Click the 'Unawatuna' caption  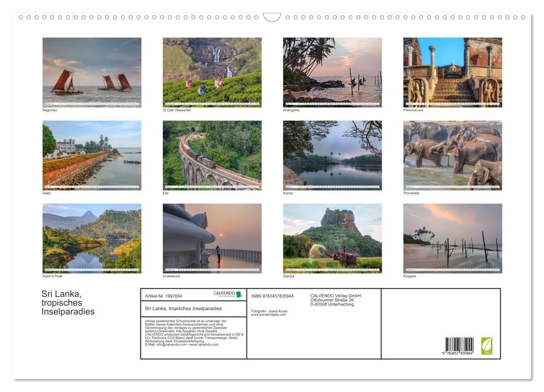pos(171,276)
